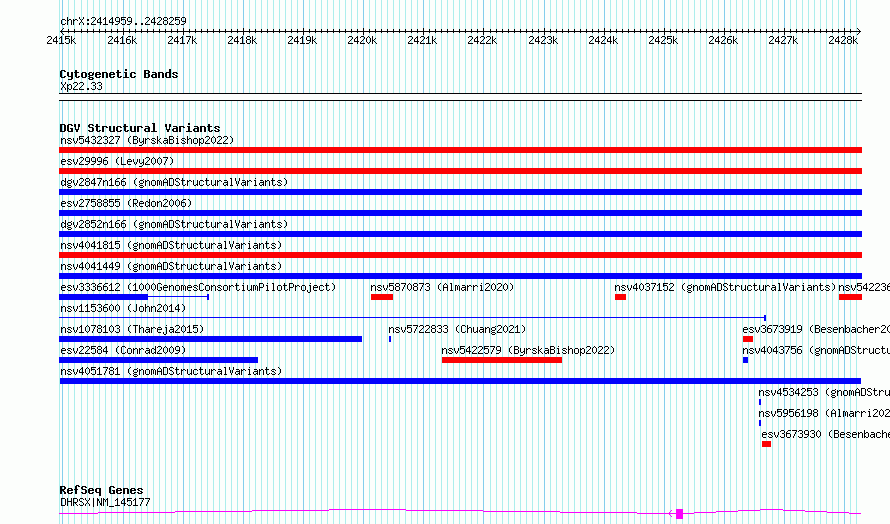Click the blue bar under esv22584 (Conrad2009)
This screenshot has width=890, height=524.
click(x=159, y=360)
